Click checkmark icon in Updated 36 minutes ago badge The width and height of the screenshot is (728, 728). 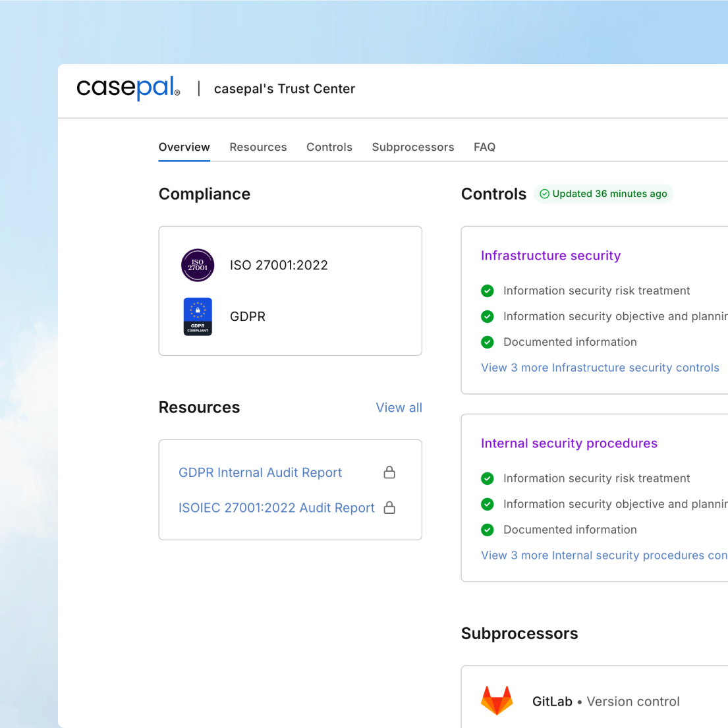click(x=545, y=194)
